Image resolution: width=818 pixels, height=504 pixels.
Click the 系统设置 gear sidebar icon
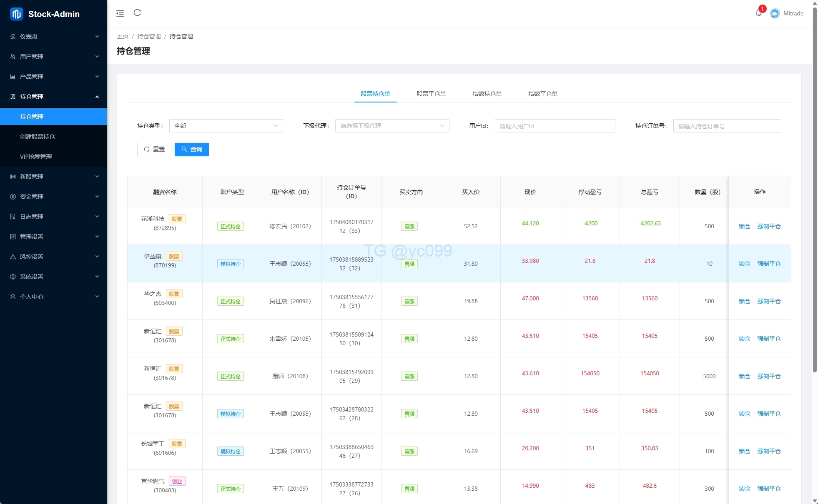click(13, 277)
